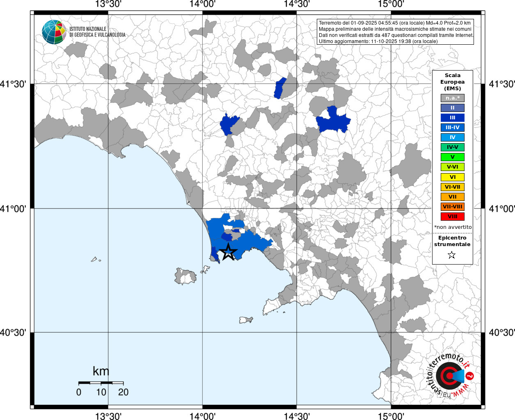
Task: Click the bottom 14°00' longitude label
Action: pyautogui.click(x=202, y=415)
